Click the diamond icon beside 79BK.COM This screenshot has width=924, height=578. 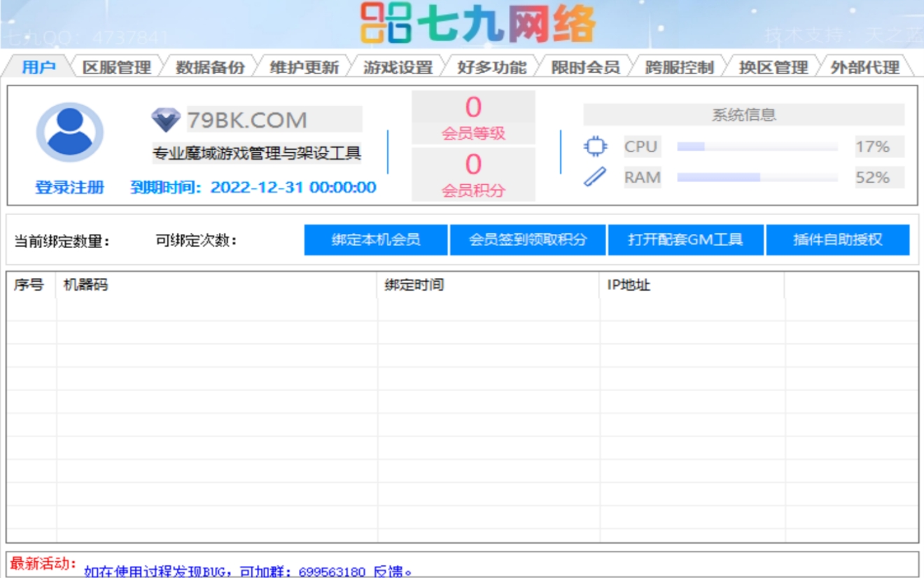(166, 120)
